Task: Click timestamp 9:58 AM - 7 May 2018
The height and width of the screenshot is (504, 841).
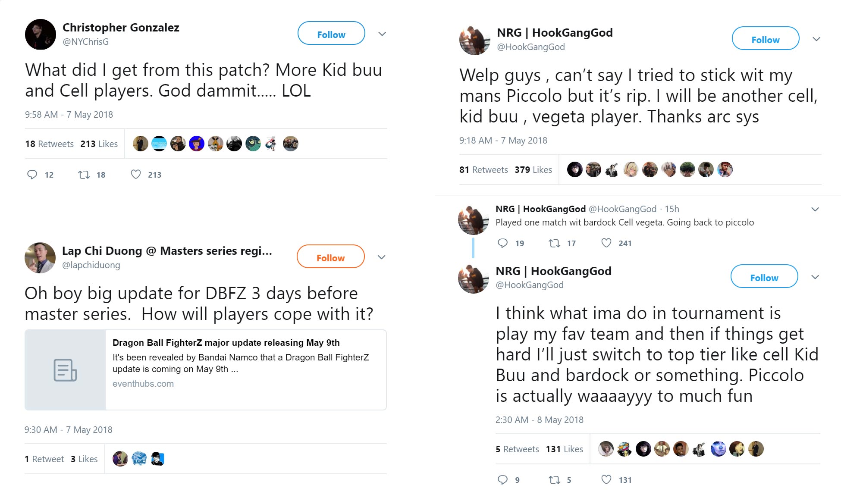Action: click(69, 114)
